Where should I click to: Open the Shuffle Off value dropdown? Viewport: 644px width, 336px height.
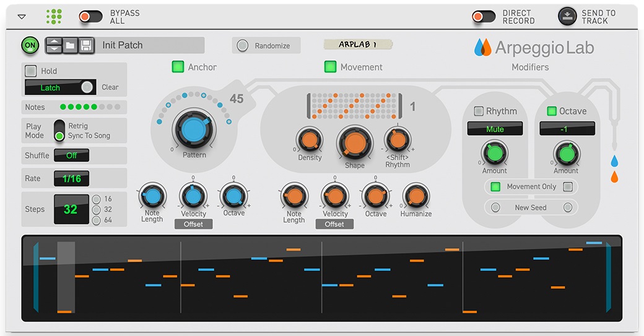pyautogui.click(x=71, y=155)
